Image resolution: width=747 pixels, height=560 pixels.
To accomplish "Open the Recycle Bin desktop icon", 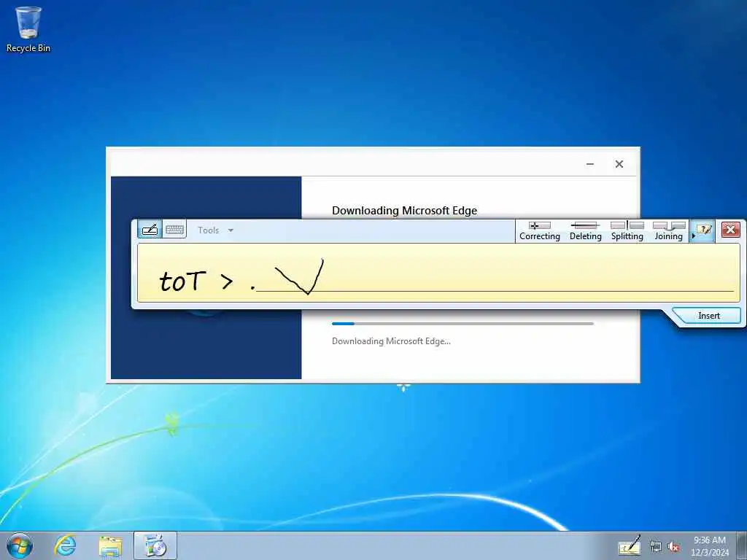I will [x=28, y=29].
